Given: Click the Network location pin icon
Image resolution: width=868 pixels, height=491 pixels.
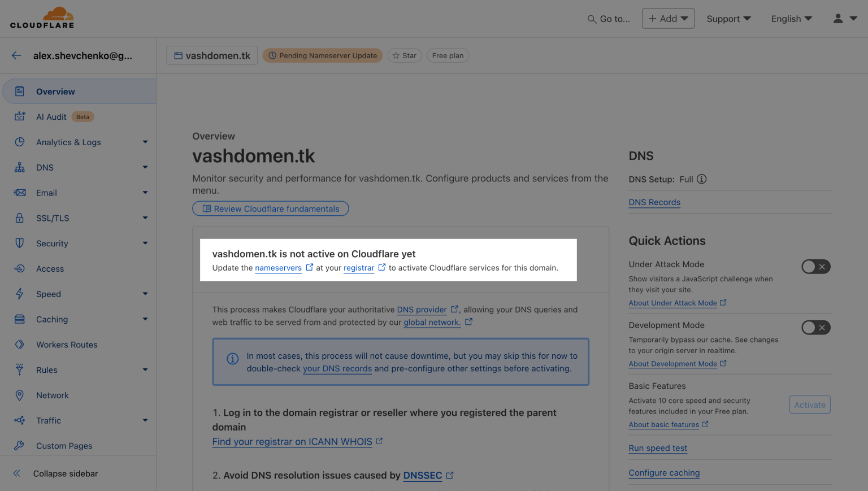Looking at the screenshot, I should click(20, 396).
